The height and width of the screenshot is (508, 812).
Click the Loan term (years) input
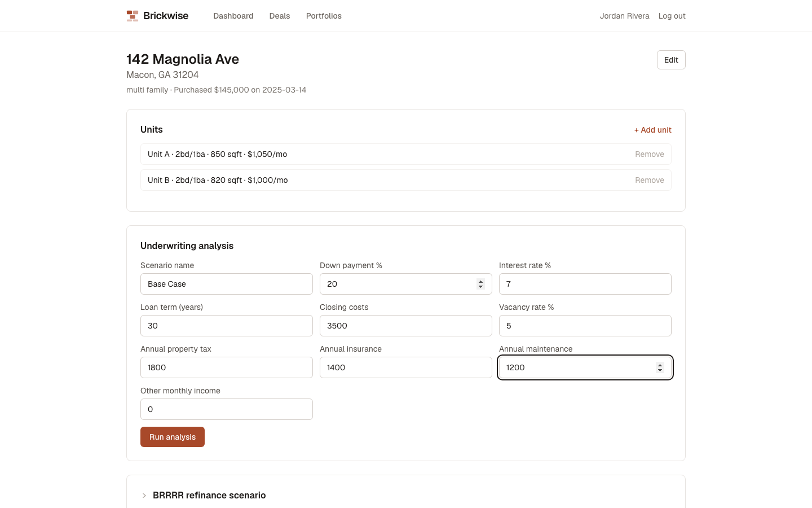227,326
